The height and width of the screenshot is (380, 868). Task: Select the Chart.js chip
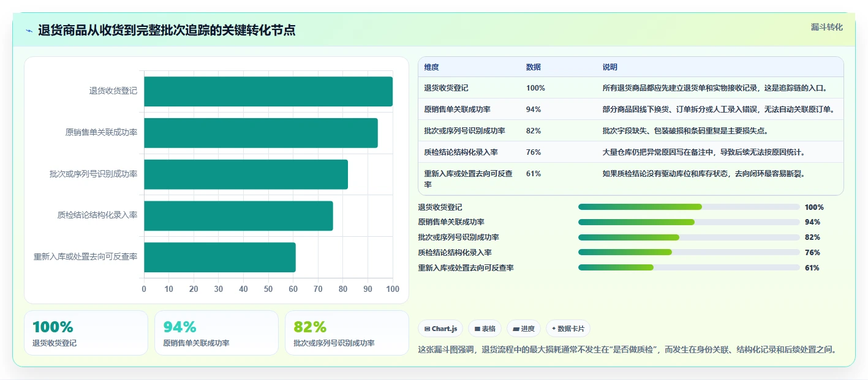[441, 329]
